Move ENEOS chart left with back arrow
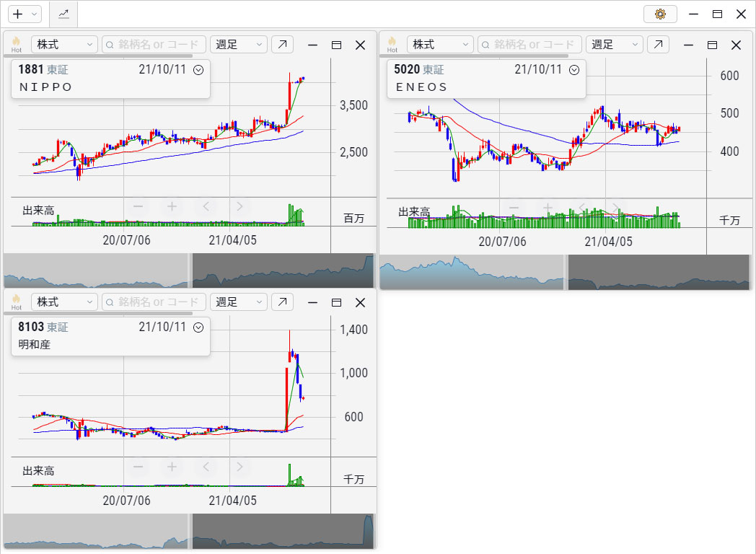The width and height of the screenshot is (756, 554). click(x=582, y=208)
